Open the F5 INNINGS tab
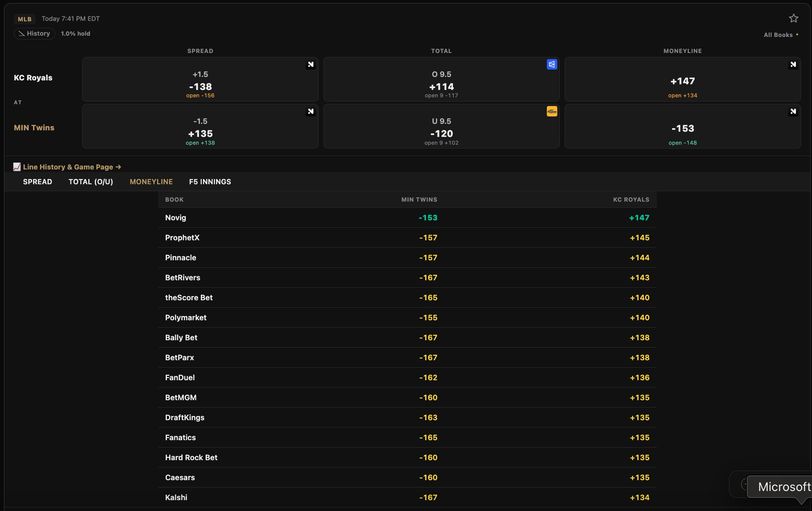This screenshot has height=511, width=812. [210, 182]
